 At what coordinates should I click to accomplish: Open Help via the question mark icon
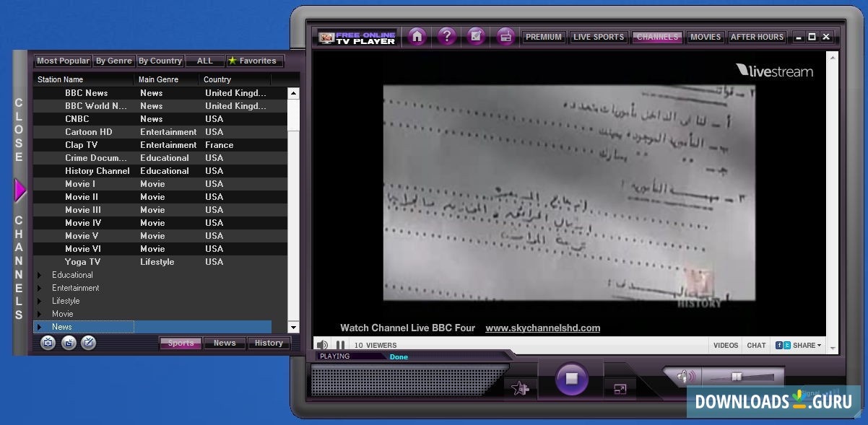click(x=446, y=36)
